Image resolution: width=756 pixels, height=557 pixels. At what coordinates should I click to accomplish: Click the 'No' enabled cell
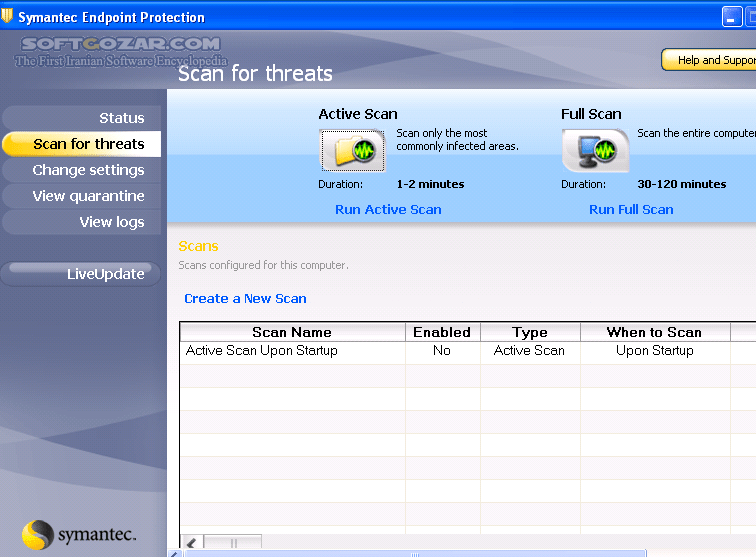tap(442, 351)
